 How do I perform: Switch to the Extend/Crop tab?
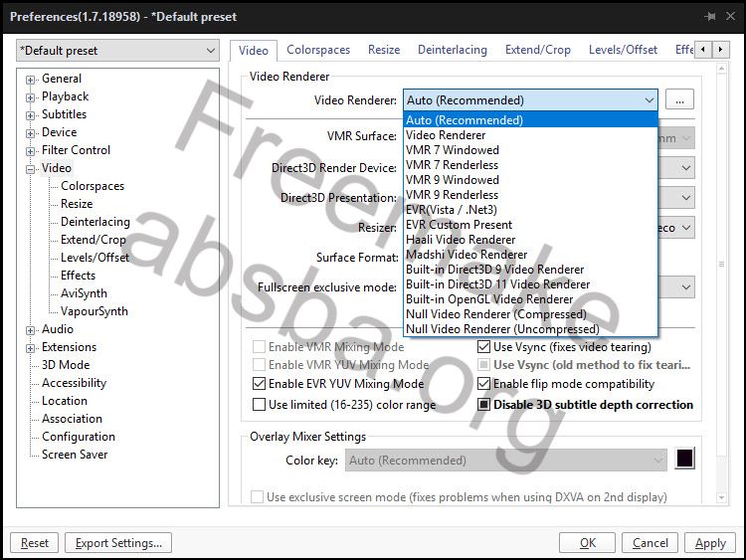coord(537,50)
